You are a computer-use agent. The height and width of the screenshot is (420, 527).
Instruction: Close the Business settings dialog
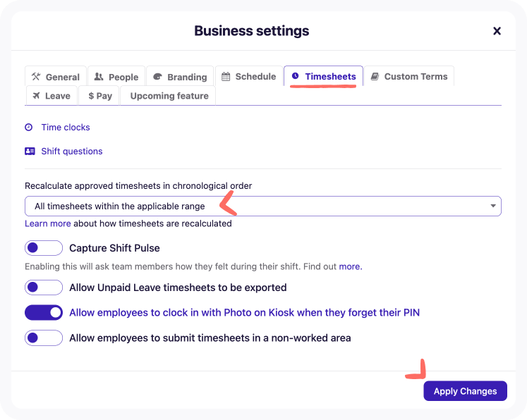(x=497, y=31)
